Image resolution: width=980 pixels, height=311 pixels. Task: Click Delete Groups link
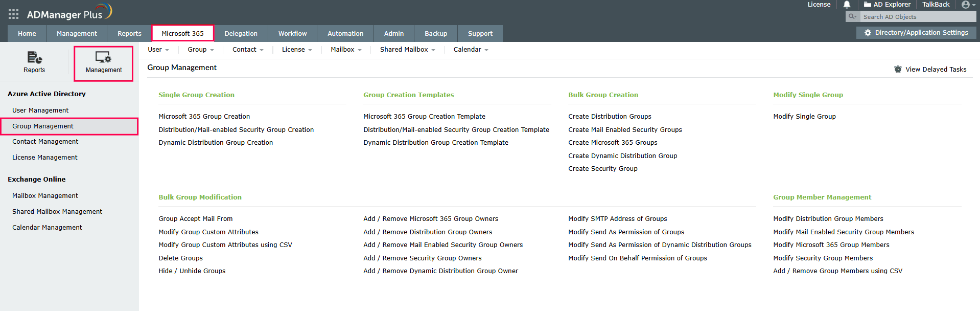(180, 258)
